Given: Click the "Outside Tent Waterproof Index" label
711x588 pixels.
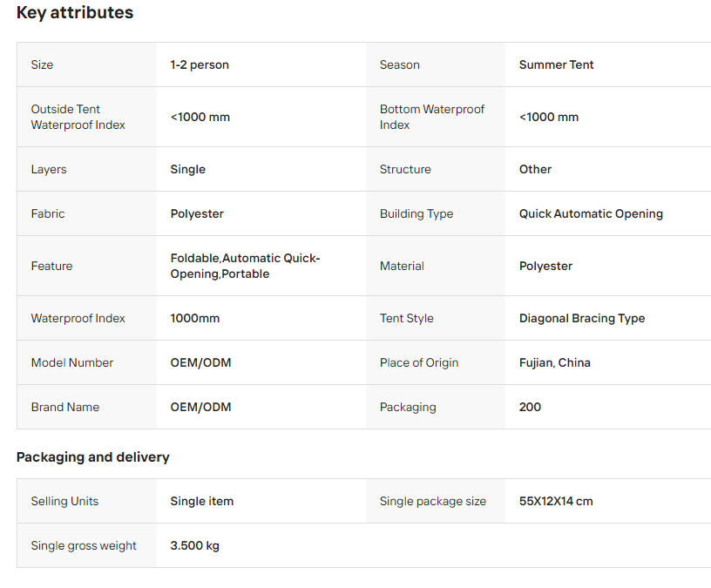Looking at the screenshot, I should [78, 117].
